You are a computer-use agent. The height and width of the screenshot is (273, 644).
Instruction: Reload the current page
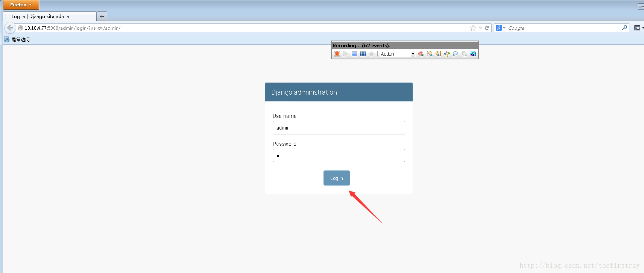point(487,28)
